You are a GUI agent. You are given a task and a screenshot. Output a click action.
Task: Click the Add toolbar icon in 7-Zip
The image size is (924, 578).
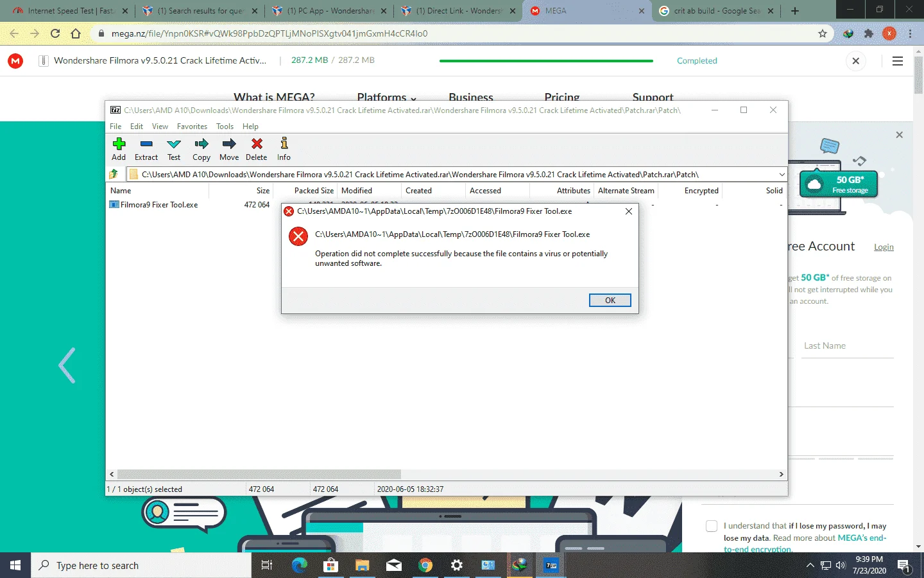click(x=119, y=148)
